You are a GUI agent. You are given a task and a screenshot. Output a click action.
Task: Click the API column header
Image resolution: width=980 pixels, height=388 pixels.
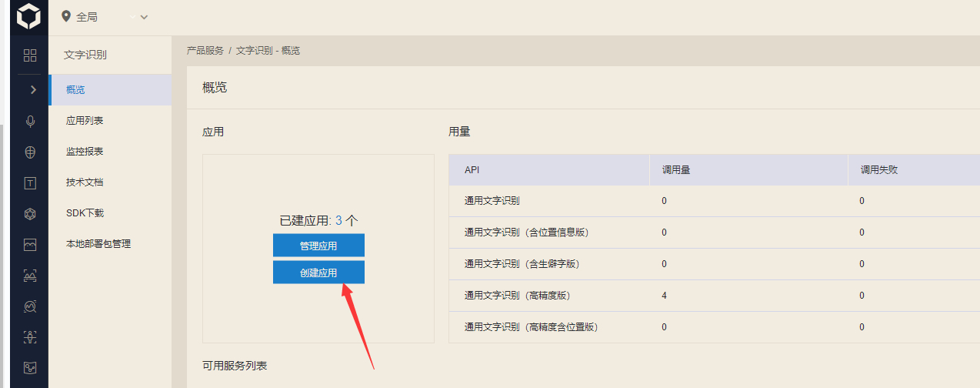[472, 170]
